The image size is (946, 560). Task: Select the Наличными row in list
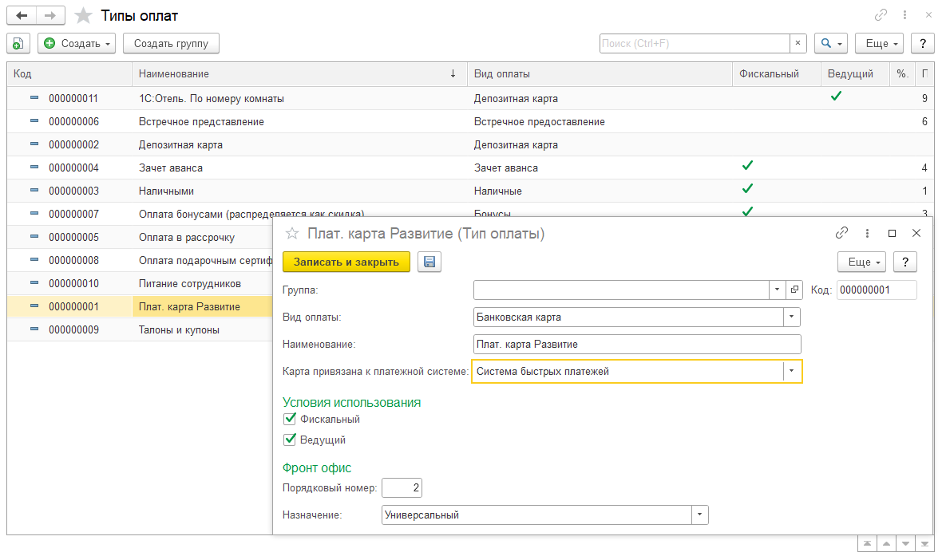[166, 191]
